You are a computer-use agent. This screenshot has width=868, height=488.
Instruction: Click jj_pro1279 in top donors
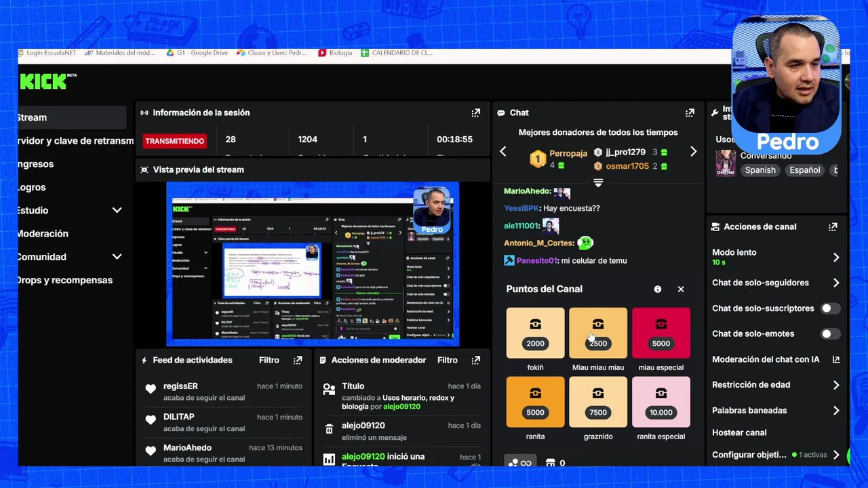pos(625,152)
